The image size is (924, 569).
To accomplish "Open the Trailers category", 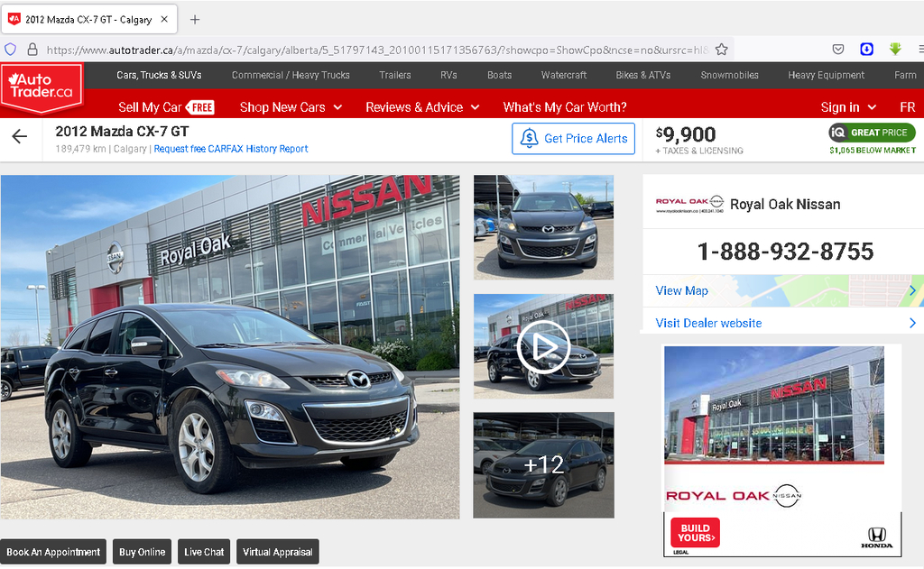I will click(x=395, y=75).
